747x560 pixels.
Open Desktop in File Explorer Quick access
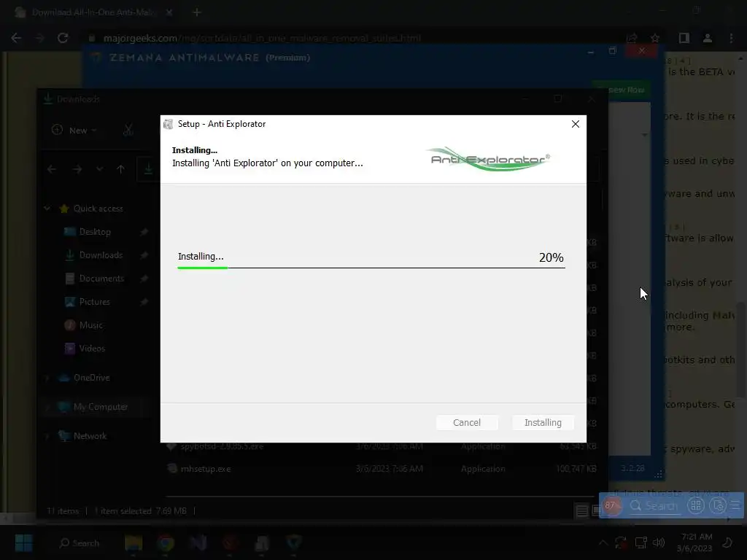point(95,232)
